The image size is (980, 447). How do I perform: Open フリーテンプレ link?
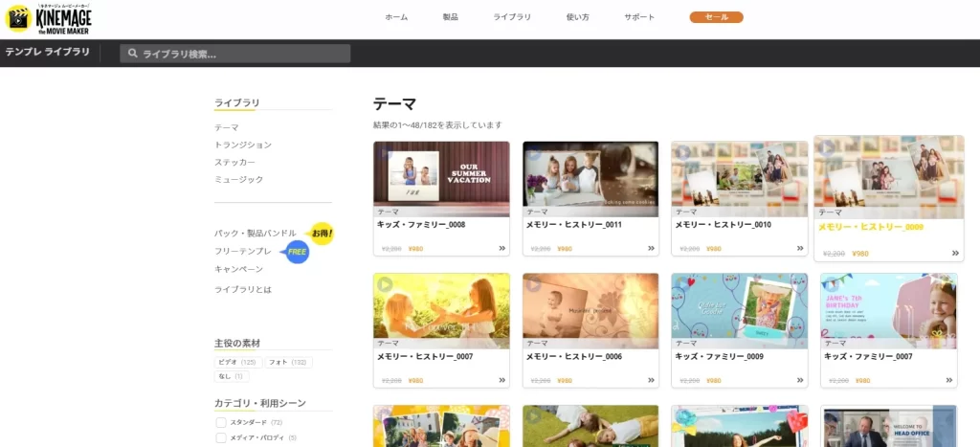pyautogui.click(x=242, y=252)
